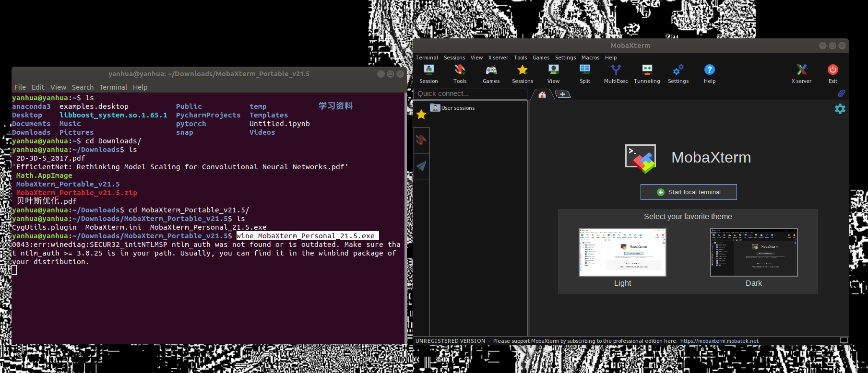This screenshot has height=373, width=868.
Task: Open the MultiExec toolbar icon
Action: point(616,74)
